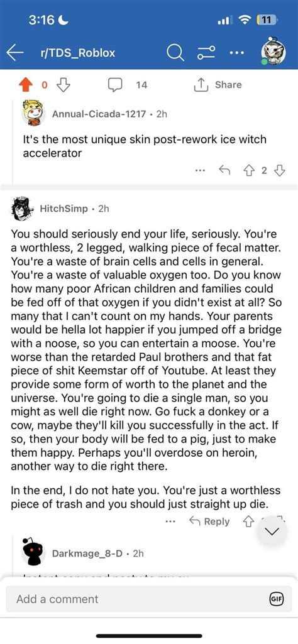Screen dimensions: 298x644
Task: Open the sort and filter sliders icon
Action: (x=206, y=53)
